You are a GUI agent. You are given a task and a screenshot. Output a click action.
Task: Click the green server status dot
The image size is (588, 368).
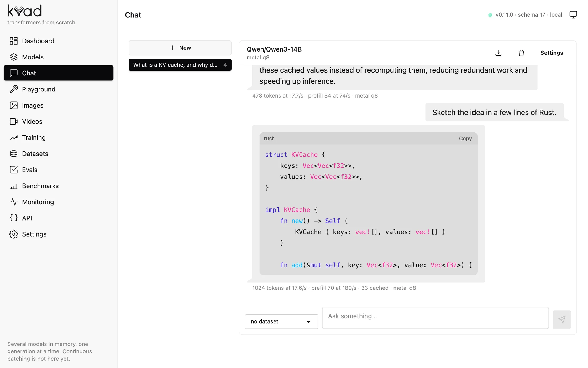tap(490, 15)
